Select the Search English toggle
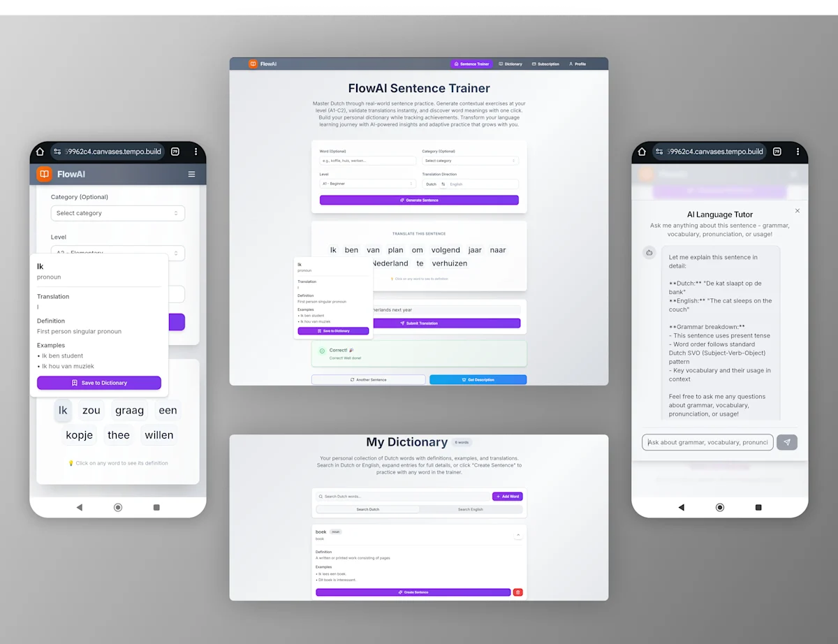Image resolution: width=838 pixels, height=644 pixels. pyautogui.click(x=471, y=509)
